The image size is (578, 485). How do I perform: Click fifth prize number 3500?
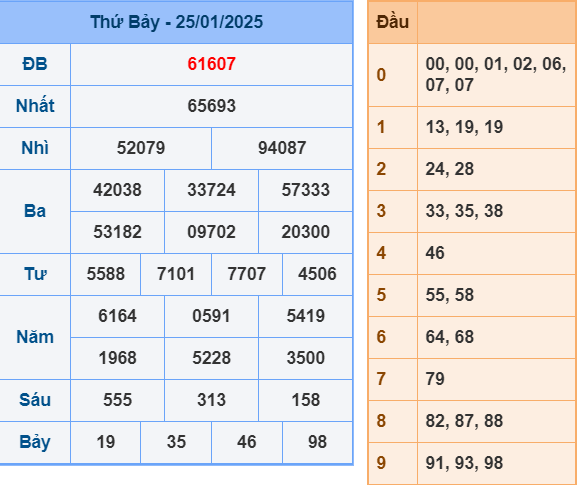click(x=306, y=358)
